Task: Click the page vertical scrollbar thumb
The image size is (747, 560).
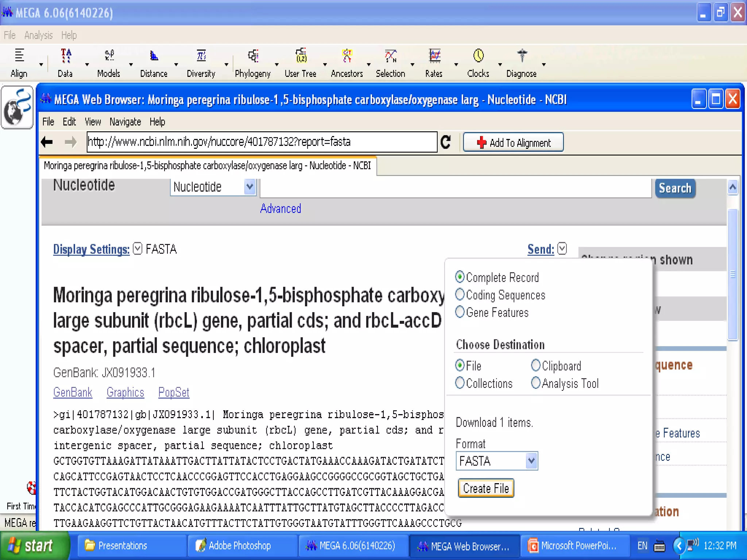Action: [x=733, y=275]
